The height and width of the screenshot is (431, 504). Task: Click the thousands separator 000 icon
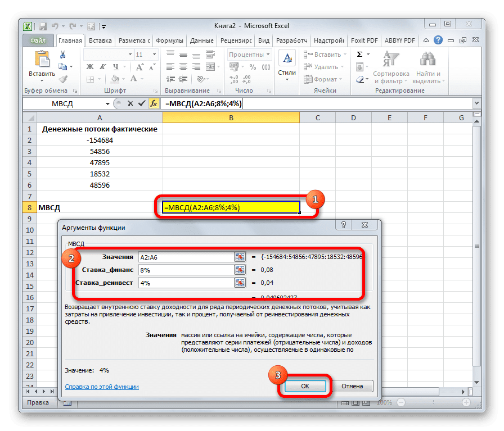(266, 67)
